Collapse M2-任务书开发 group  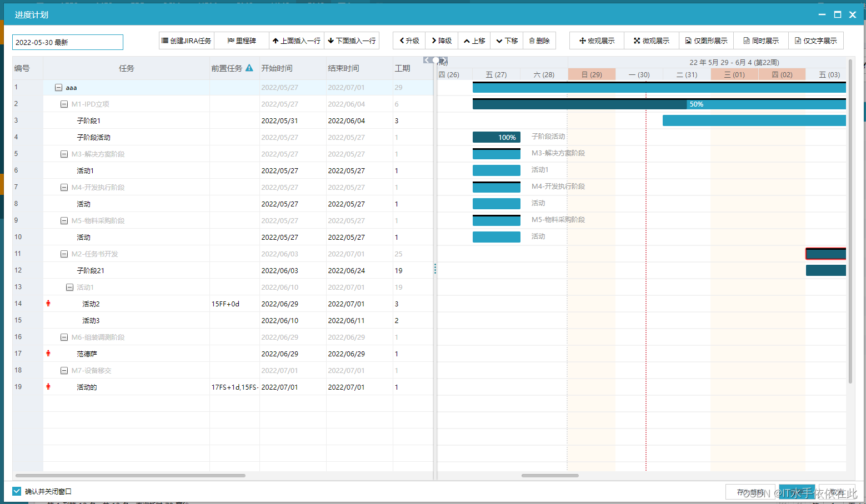[64, 254]
